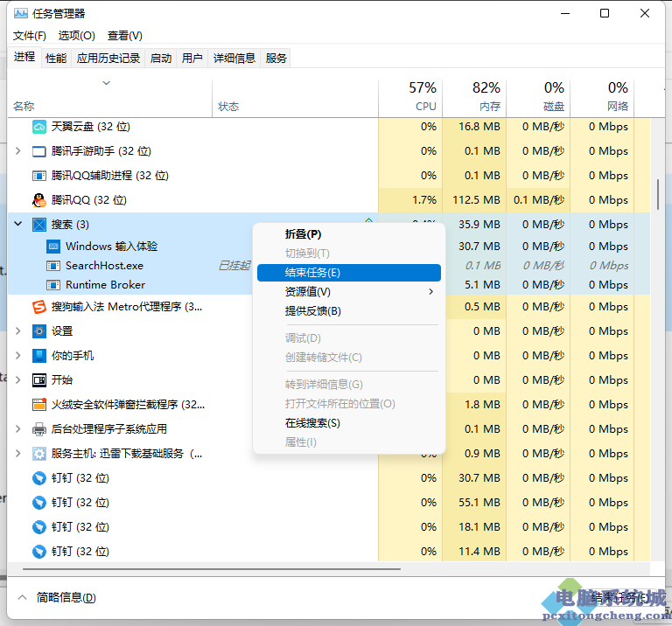Click the SearchHost.exe icon
The width and height of the screenshot is (672, 626).
click(53, 266)
